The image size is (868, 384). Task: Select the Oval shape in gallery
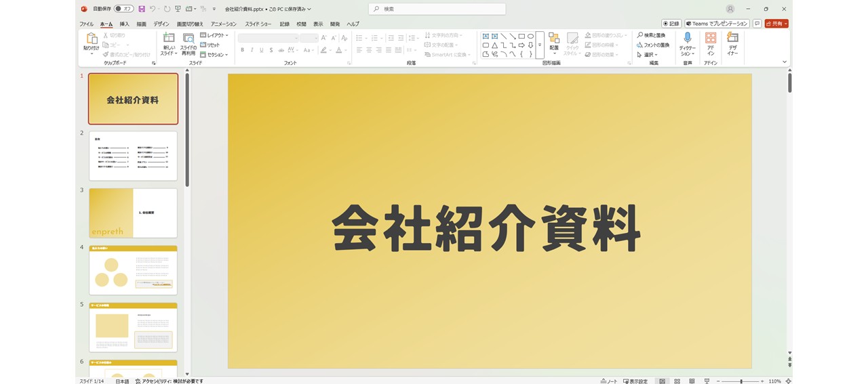click(x=530, y=37)
